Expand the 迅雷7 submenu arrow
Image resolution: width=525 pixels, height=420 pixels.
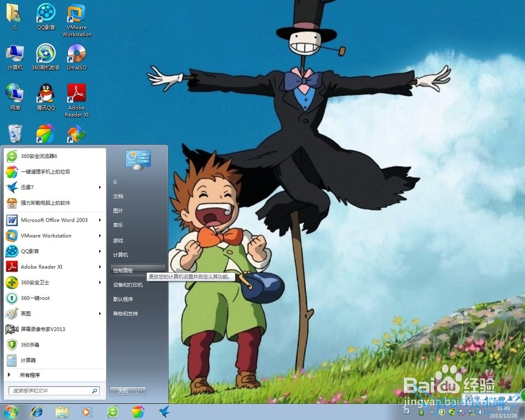pyautogui.click(x=100, y=187)
